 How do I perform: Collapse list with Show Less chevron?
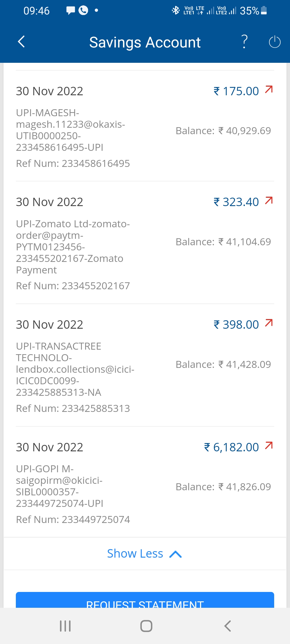pos(176,554)
